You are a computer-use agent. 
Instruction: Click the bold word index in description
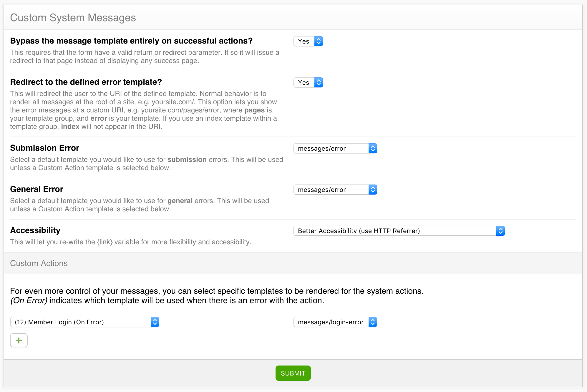tap(70, 127)
